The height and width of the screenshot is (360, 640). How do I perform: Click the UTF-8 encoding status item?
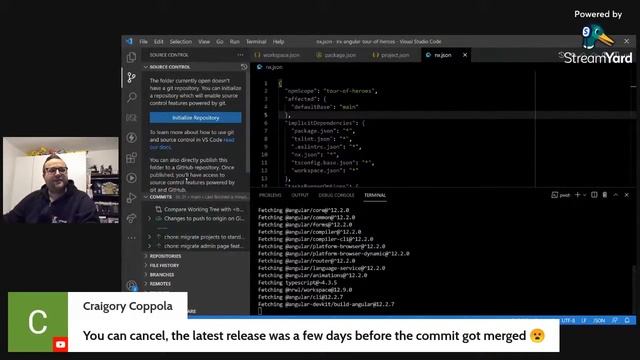point(568,320)
